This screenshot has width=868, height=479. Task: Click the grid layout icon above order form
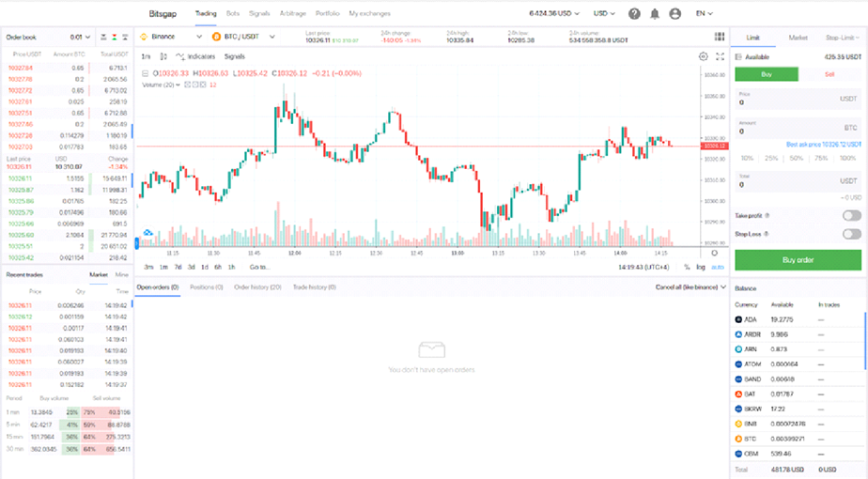720,37
